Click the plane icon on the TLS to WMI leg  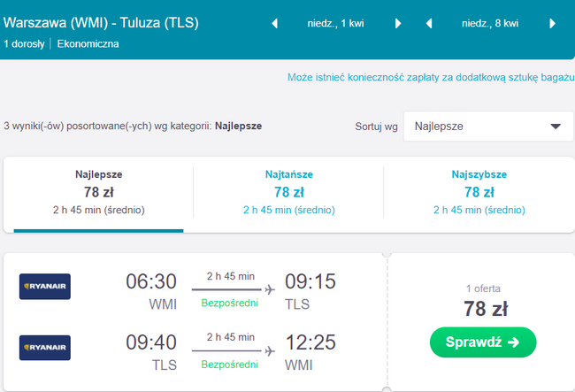270,351
